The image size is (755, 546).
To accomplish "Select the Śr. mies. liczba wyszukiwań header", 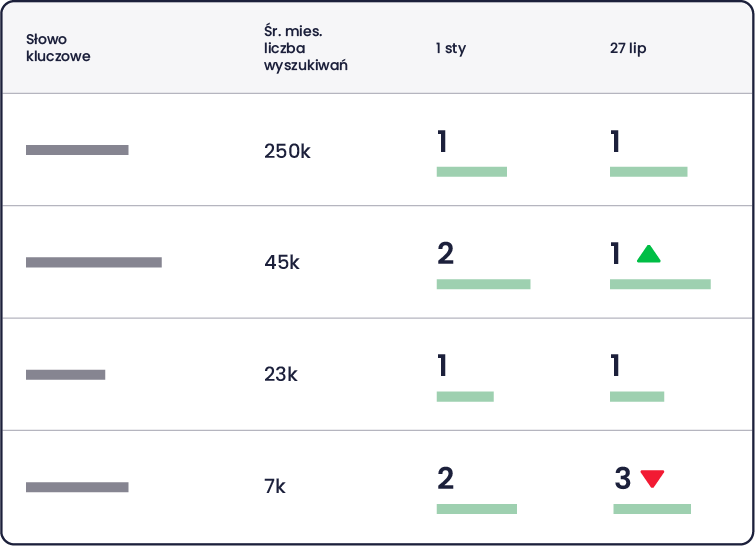I will click(x=305, y=48).
